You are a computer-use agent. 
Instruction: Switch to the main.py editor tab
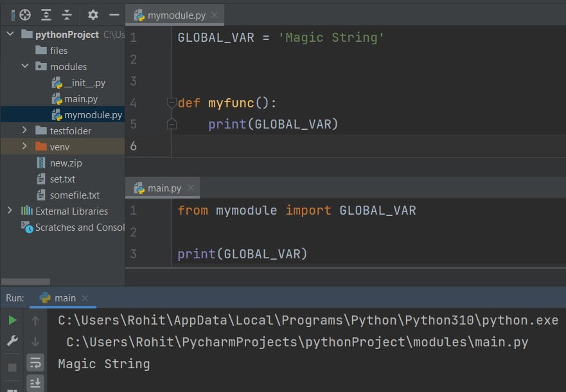pos(163,188)
